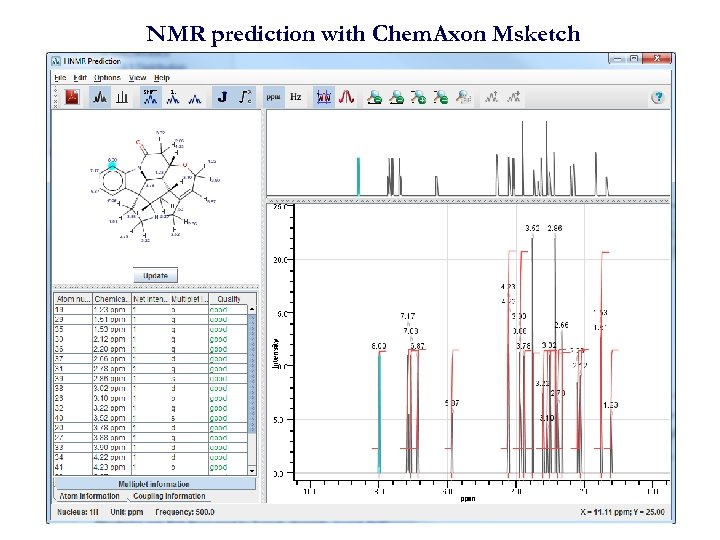Open the View menu
Viewport: 720px width, 540px height.
coord(137,78)
